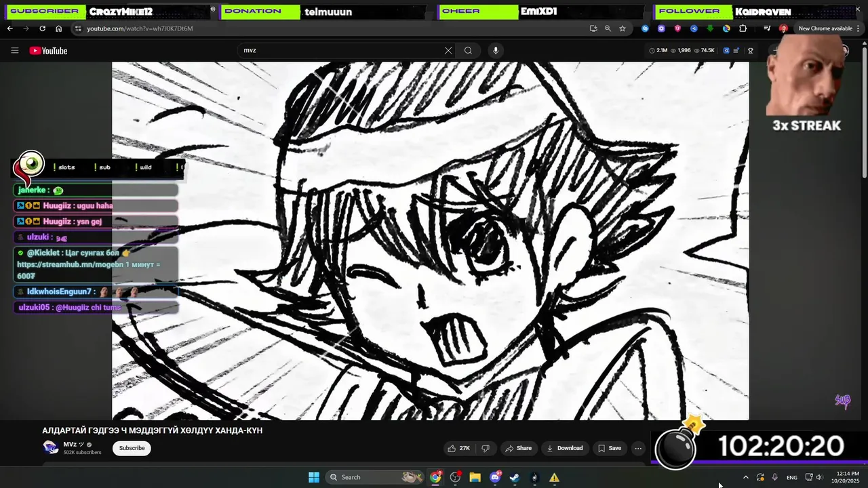Open the YouTube hamburger guide menu
Image resolution: width=868 pixels, height=488 pixels.
pos(15,50)
